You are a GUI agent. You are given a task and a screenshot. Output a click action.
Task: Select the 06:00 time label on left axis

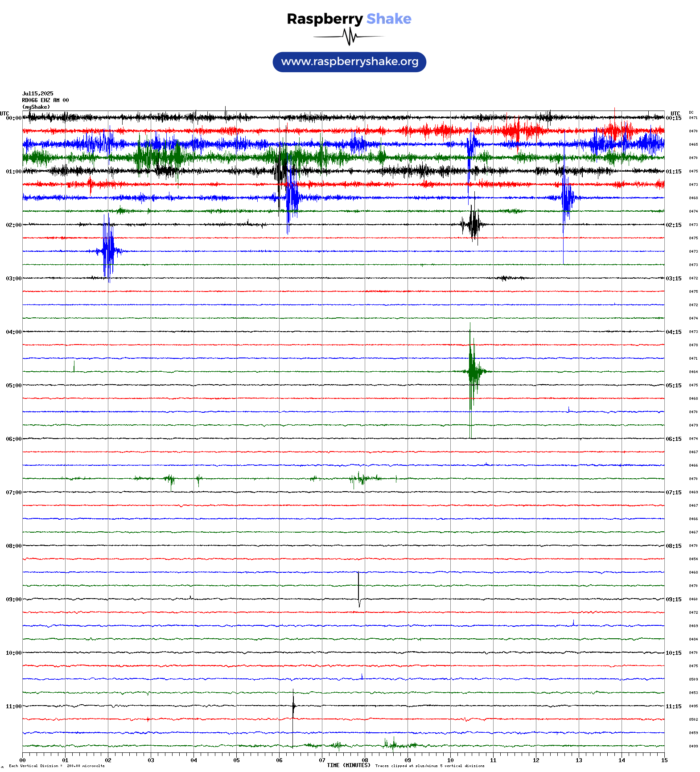click(13, 439)
